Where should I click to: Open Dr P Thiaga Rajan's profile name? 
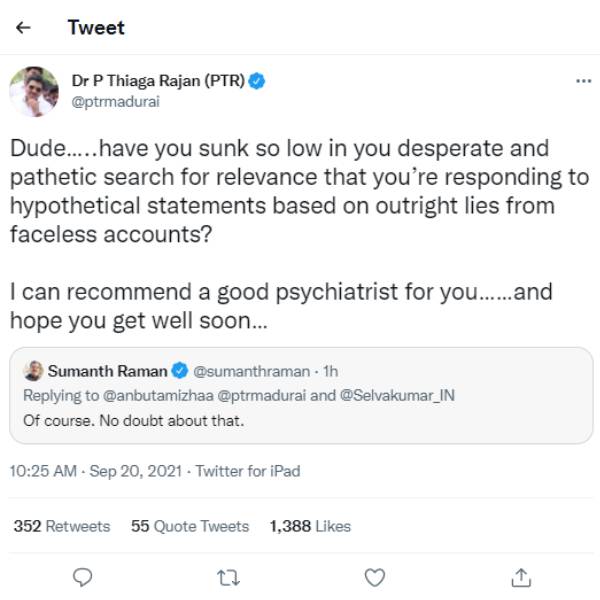(158, 81)
